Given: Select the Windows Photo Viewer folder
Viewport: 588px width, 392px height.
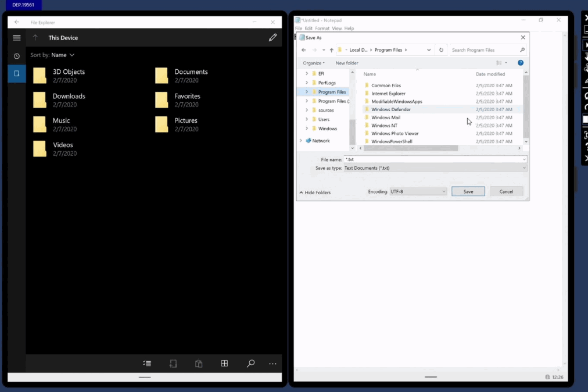Looking at the screenshot, I should (443, 134).
